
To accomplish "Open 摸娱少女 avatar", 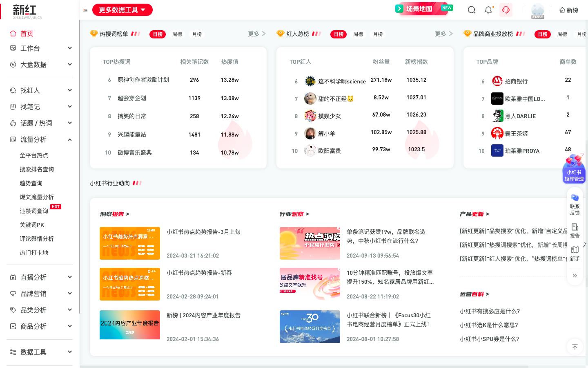I will tap(310, 116).
